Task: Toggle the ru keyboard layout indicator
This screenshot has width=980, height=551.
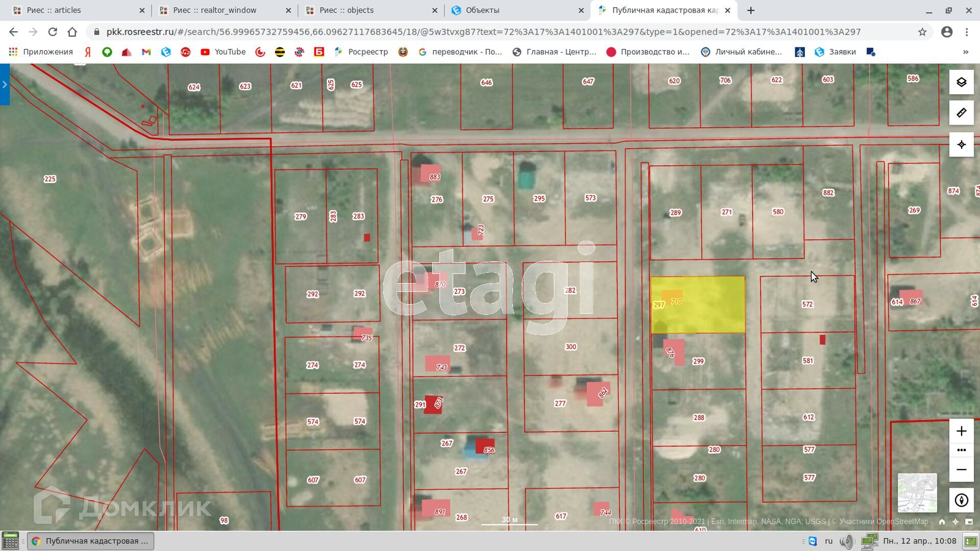Action: [828, 541]
